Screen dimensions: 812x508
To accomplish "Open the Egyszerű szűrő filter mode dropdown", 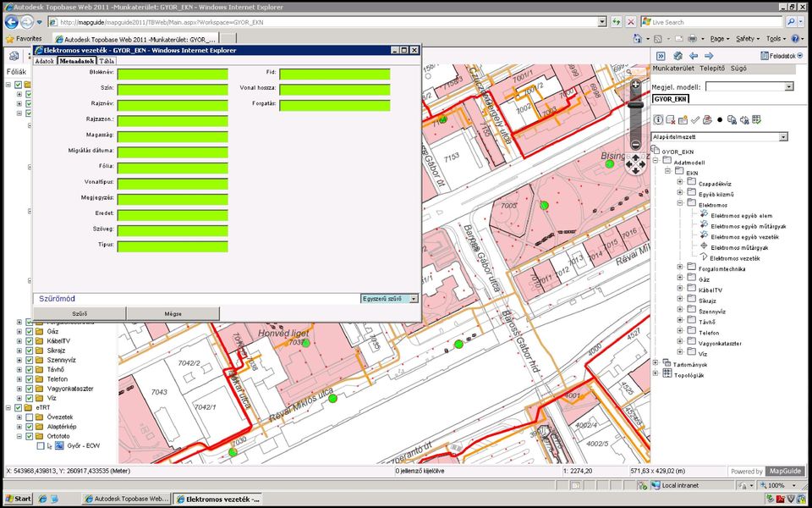I will 414,299.
